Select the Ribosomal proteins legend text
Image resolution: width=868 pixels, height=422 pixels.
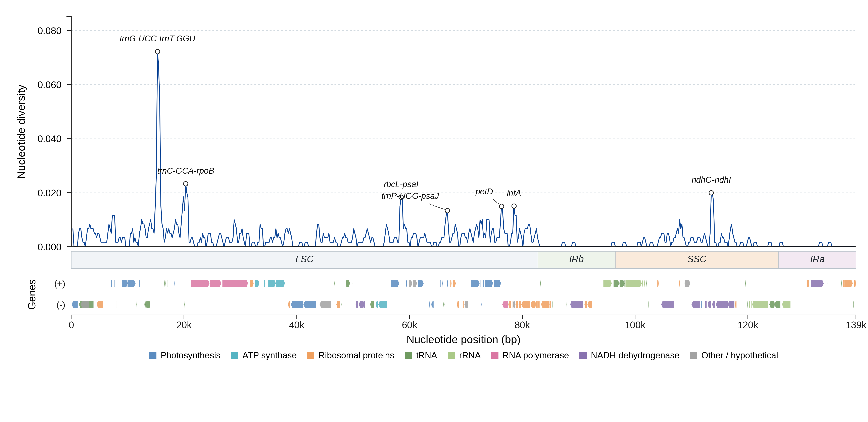point(356,355)
